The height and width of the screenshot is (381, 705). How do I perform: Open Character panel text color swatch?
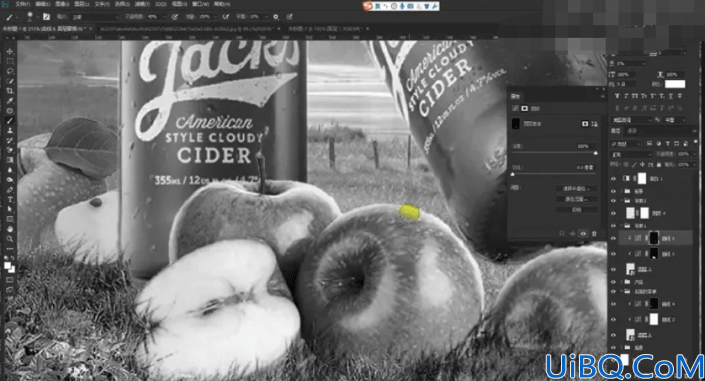click(x=675, y=84)
